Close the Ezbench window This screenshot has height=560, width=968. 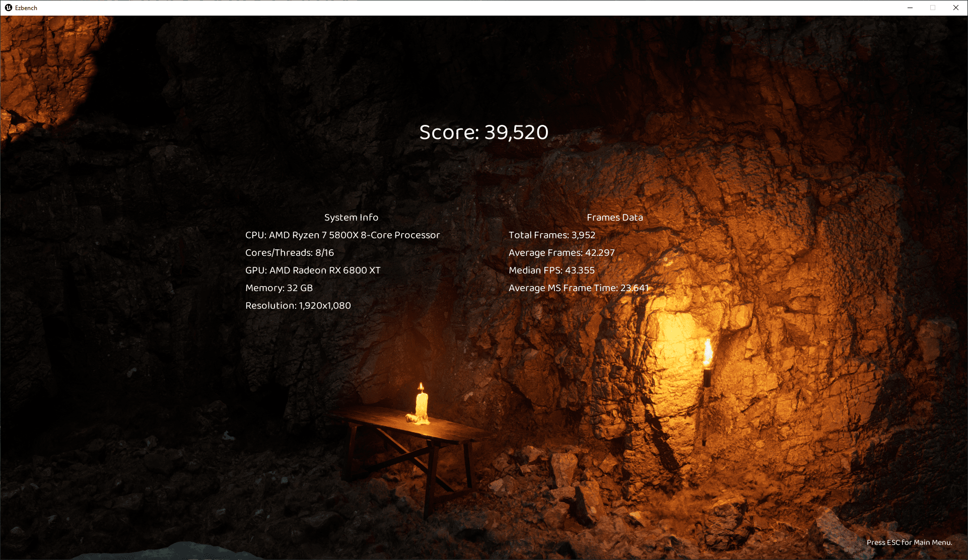click(x=956, y=8)
